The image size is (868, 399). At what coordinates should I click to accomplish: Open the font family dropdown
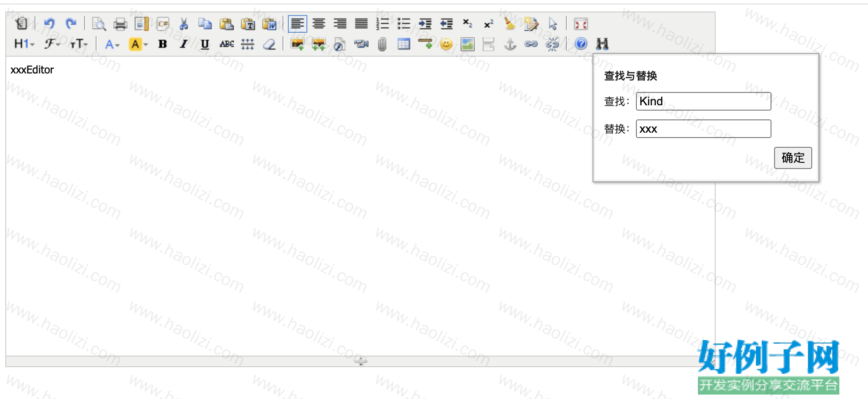(x=52, y=44)
